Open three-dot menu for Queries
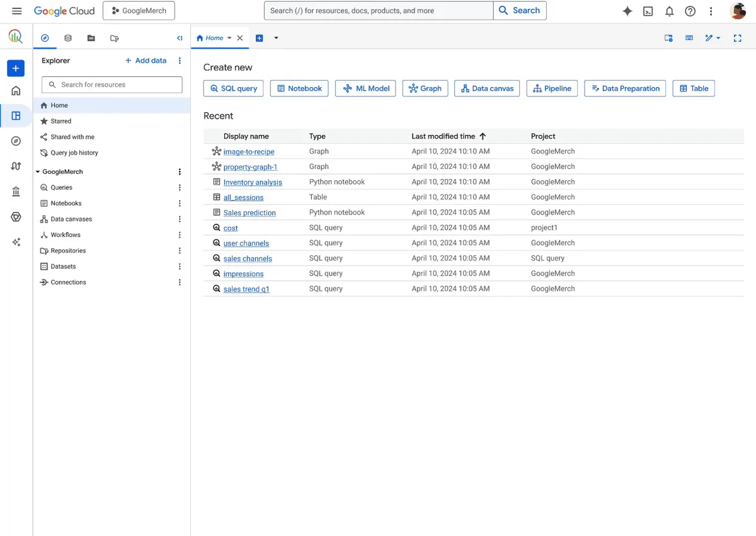This screenshot has height=536, width=756. (x=180, y=187)
